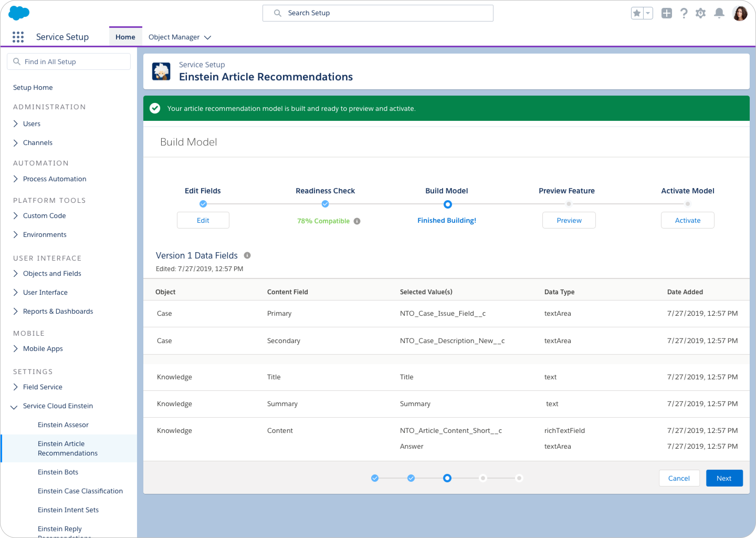Click the Finished Building! status text

coord(447,220)
